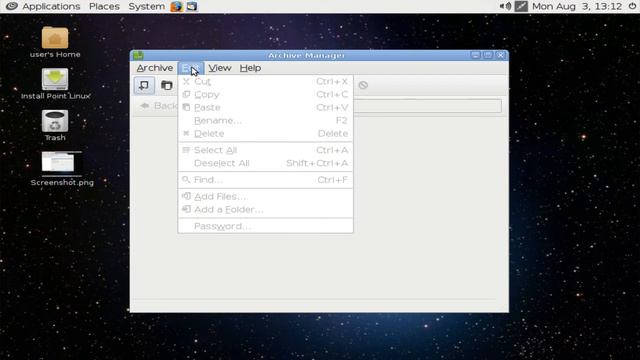Choose Copy in the Edit menu

265,95
